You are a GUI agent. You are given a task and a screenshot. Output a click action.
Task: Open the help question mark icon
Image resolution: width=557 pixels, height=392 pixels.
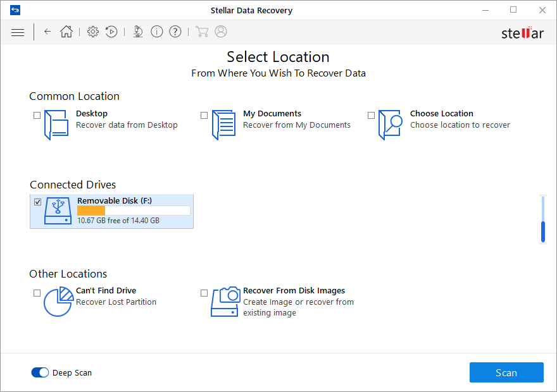[x=175, y=32]
